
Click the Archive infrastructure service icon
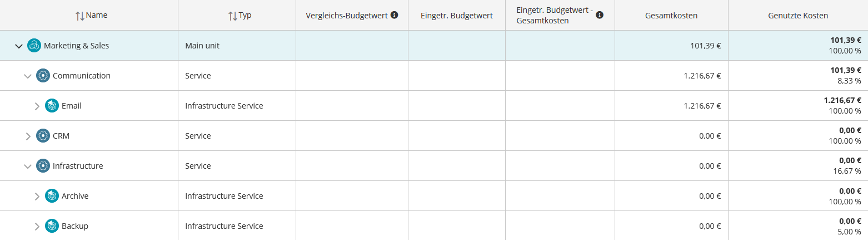coord(52,196)
